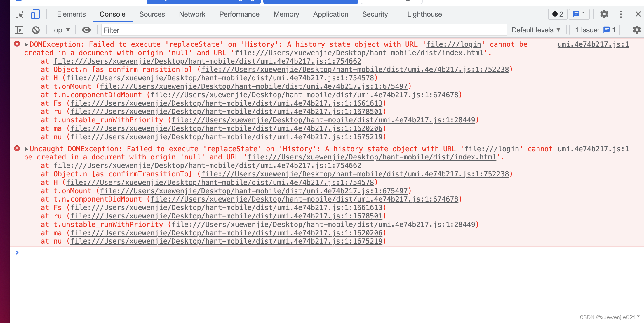
Task: Show the console sidebar panel
Action: click(x=19, y=30)
